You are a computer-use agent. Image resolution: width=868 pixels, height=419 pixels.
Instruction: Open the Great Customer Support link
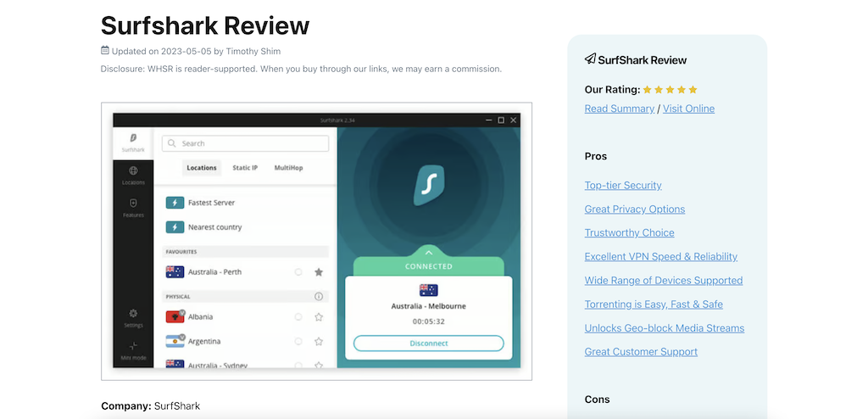pos(641,351)
